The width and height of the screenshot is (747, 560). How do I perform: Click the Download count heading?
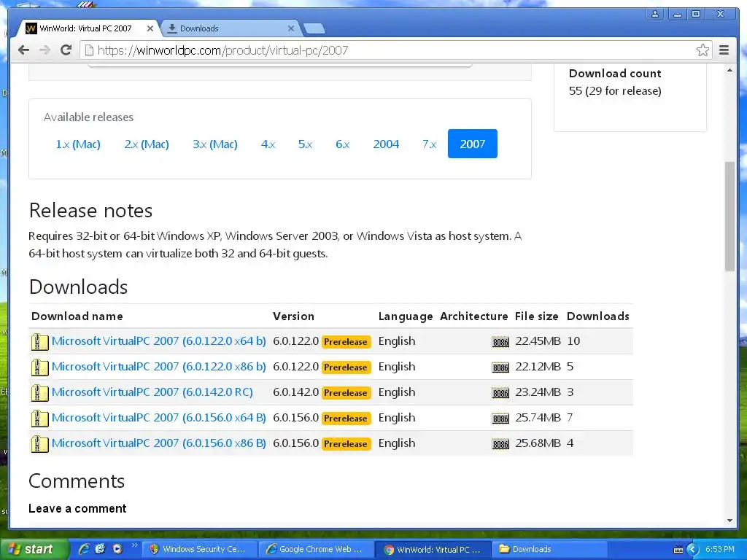point(615,74)
